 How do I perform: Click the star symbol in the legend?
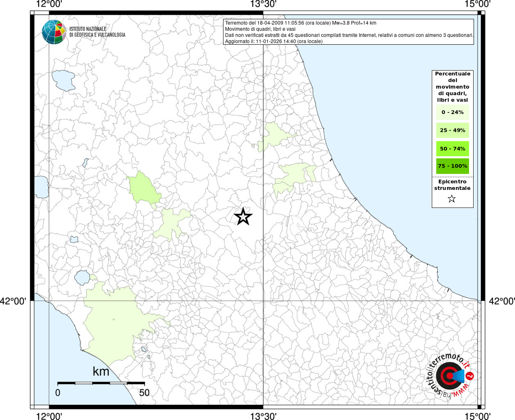click(x=452, y=199)
